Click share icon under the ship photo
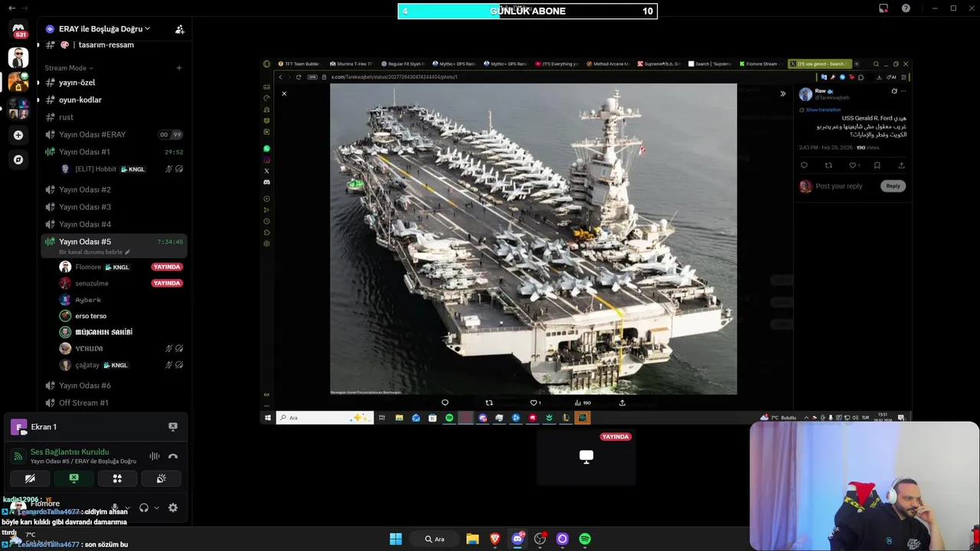Screen dimensions: 980x551 622,403
